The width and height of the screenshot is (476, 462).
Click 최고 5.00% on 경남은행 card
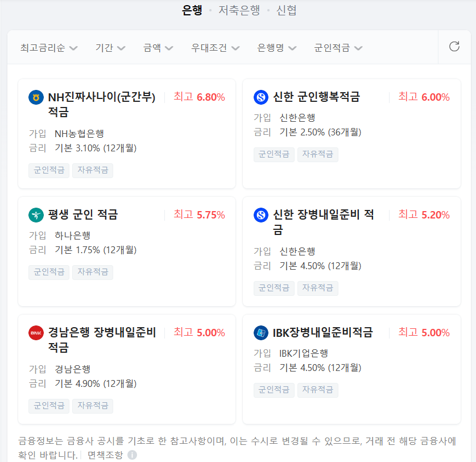pos(199,332)
